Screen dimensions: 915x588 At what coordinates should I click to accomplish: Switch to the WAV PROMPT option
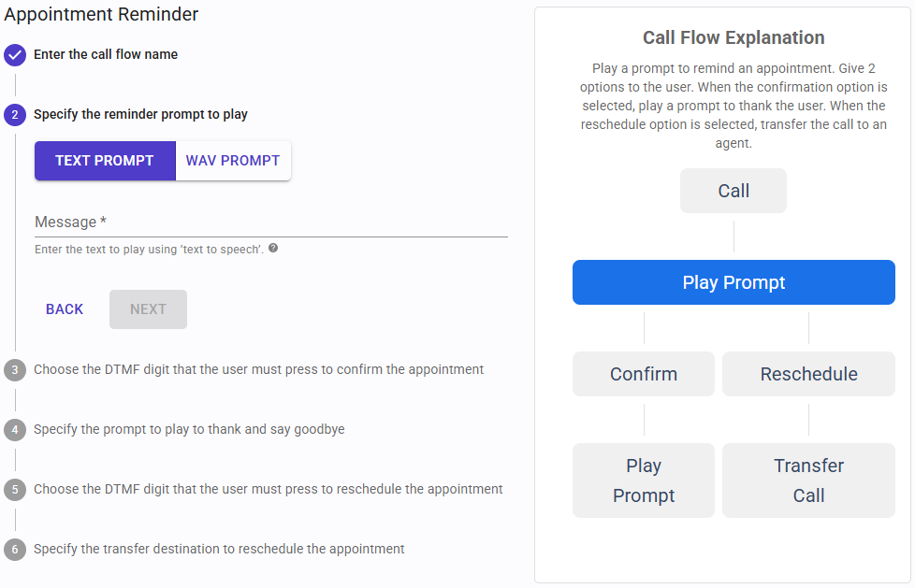(x=233, y=161)
